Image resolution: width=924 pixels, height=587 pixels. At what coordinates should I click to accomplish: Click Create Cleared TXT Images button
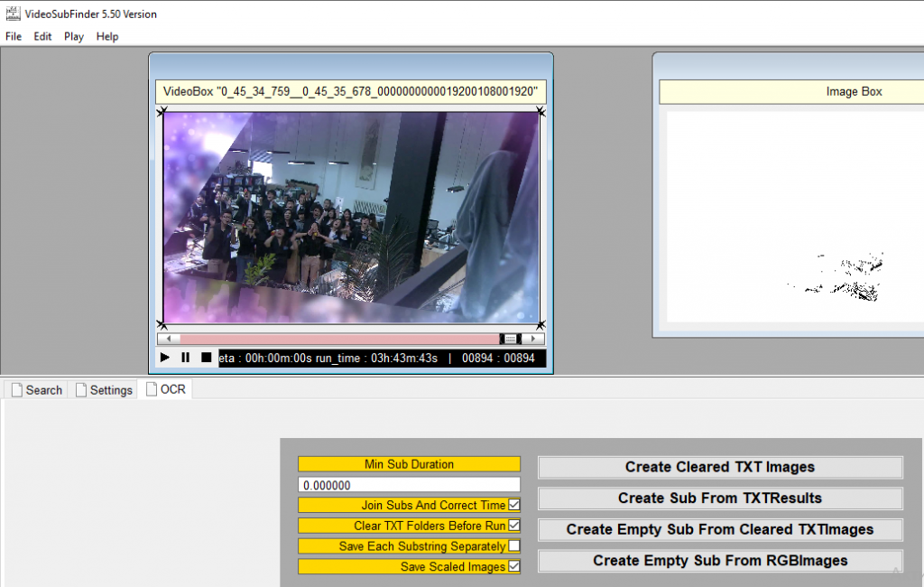point(720,467)
